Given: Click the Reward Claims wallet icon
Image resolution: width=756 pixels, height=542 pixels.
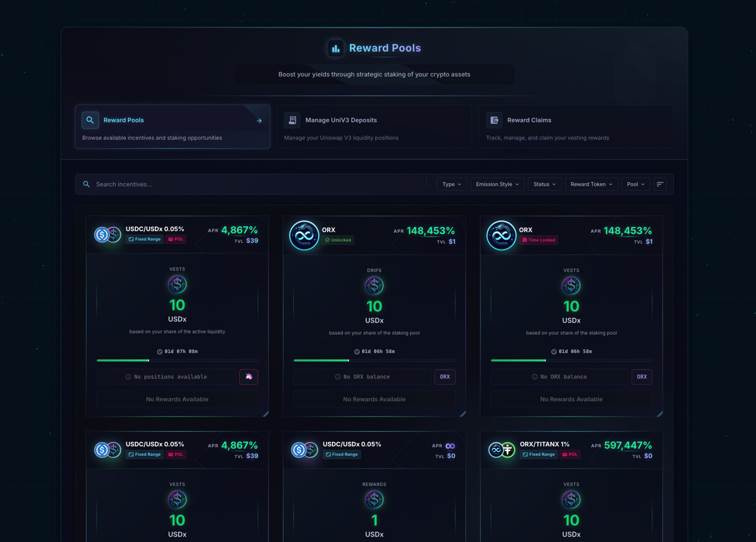Looking at the screenshot, I should pos(494,120).
